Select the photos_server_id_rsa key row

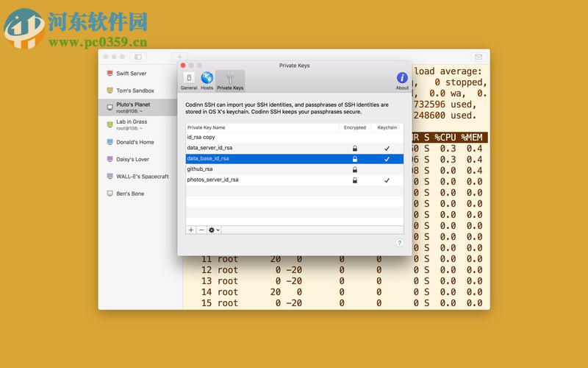(295, 180)
